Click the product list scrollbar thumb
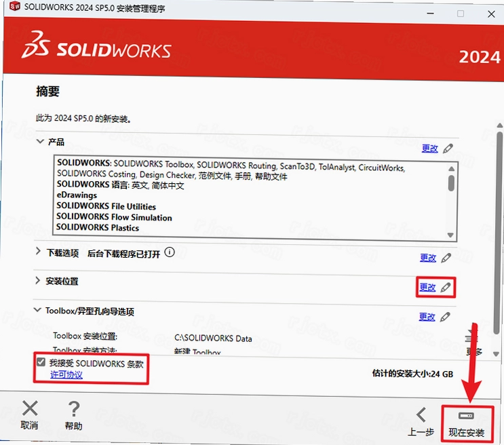Viewport: 504px width, 445px height. 451,183
